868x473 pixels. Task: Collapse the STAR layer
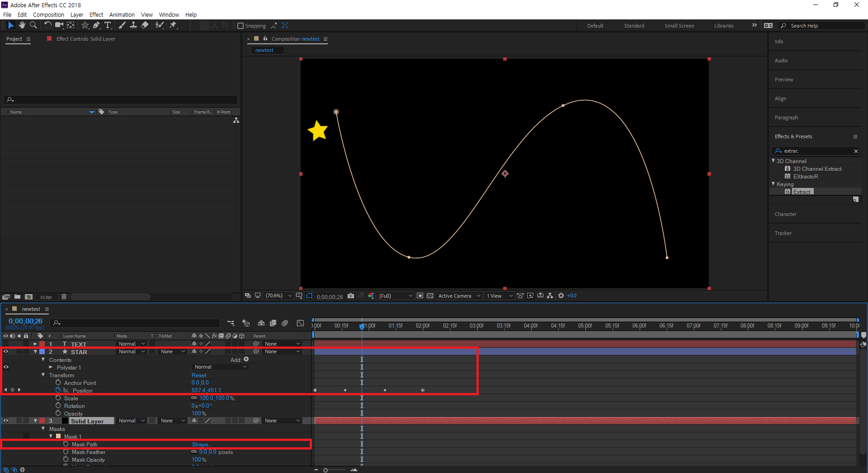coord(35,351)
